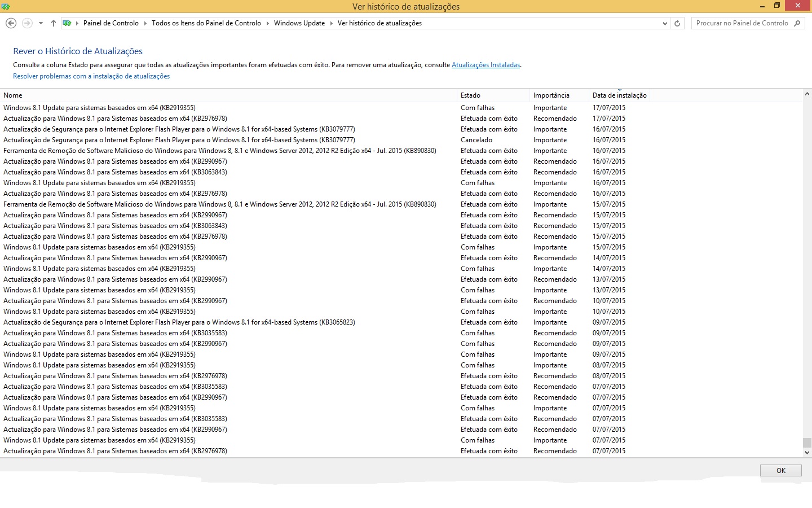Click the vertical scrollbar thumb
Viewport: 812px width, 508px height.
pos(807,443)
